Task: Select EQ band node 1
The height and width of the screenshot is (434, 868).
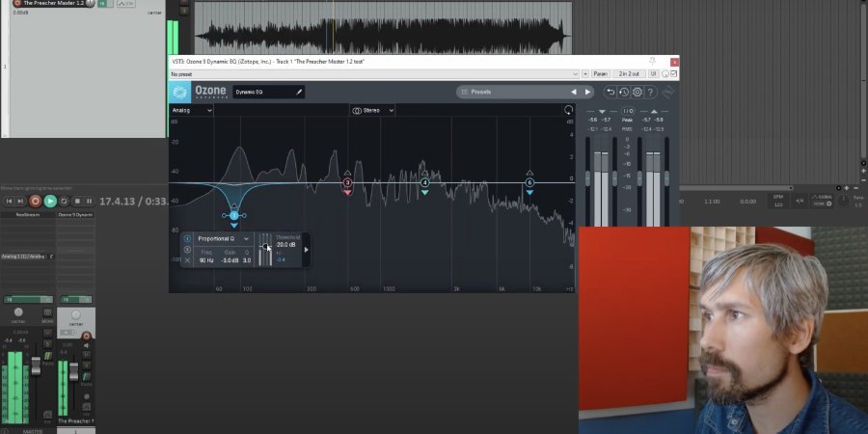Action: pos(233,215)
